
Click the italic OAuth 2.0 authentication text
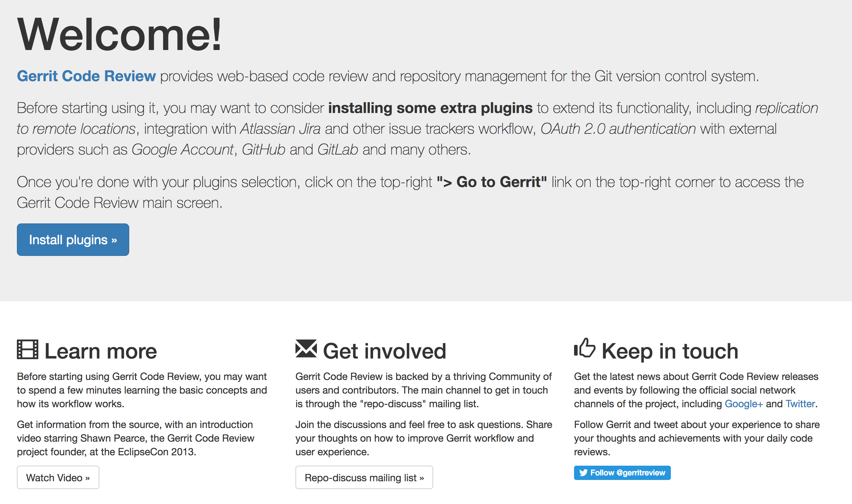click(x=618, y=129)
